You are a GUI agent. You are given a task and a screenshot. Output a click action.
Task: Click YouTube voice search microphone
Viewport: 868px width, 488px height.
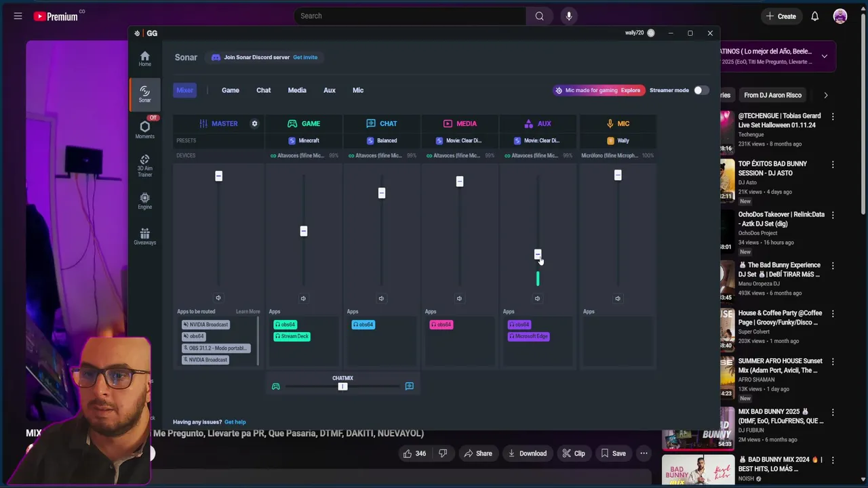(x=569, y=16)
